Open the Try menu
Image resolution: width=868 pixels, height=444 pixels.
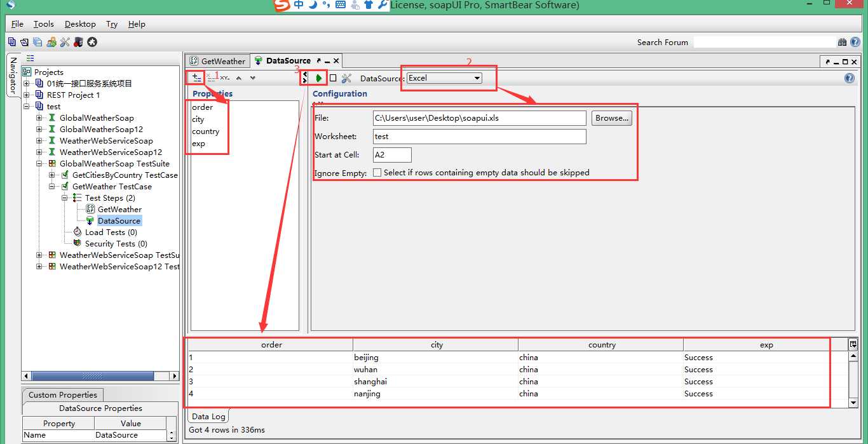[x=112, y=24]
